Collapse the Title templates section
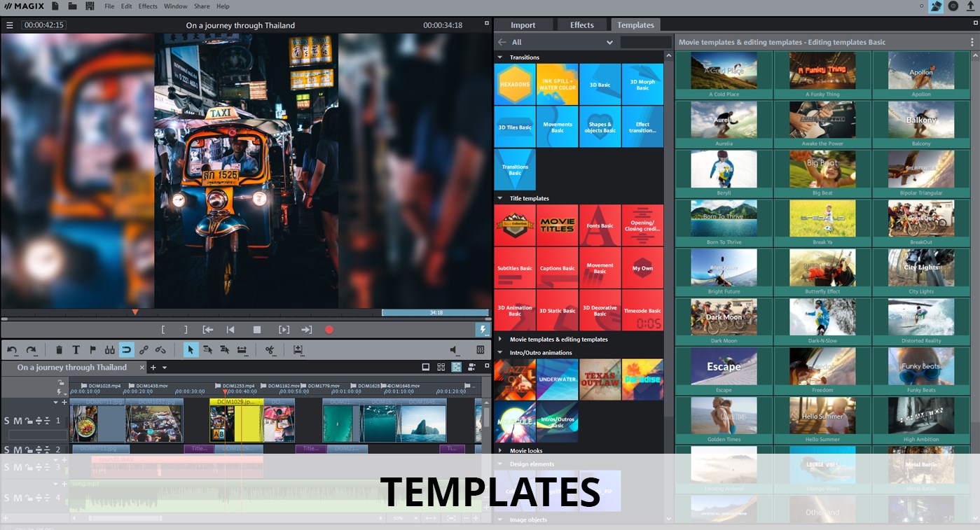Screen dimensions: 980x530 tap(500, 198)
